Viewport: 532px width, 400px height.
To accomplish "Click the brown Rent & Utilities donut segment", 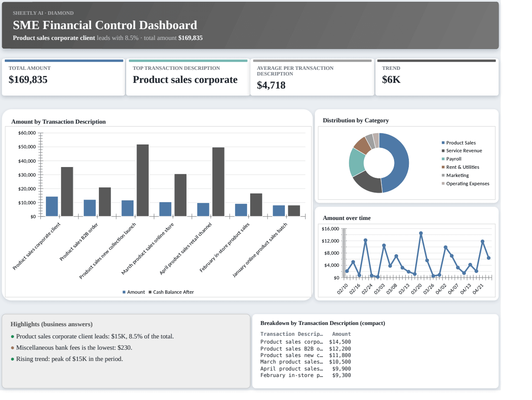I will 362,144.
